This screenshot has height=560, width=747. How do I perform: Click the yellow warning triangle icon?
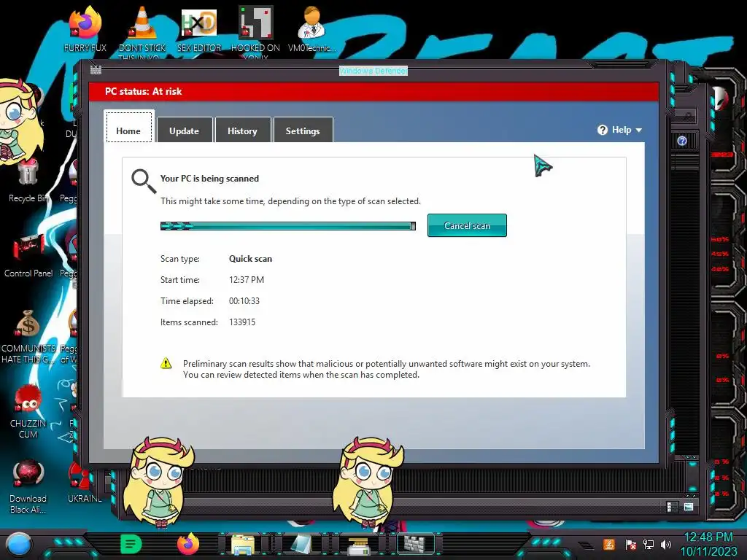166,363
